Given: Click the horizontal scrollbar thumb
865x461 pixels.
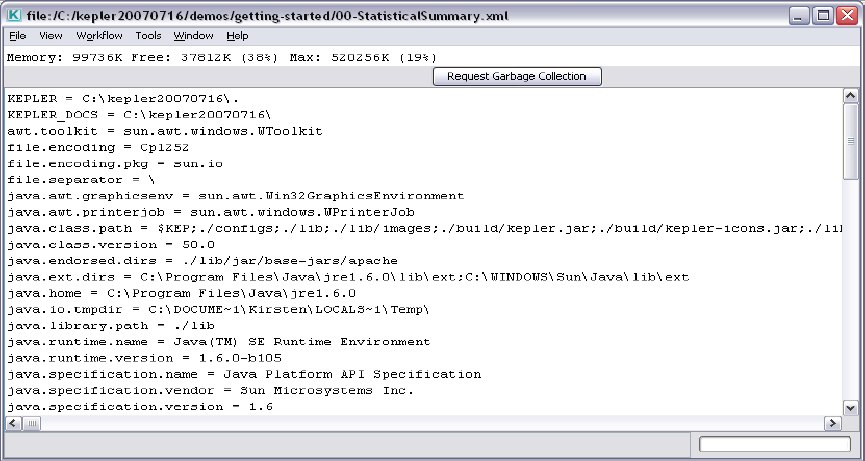Looking at the screenshot, I should click(33, 424).
